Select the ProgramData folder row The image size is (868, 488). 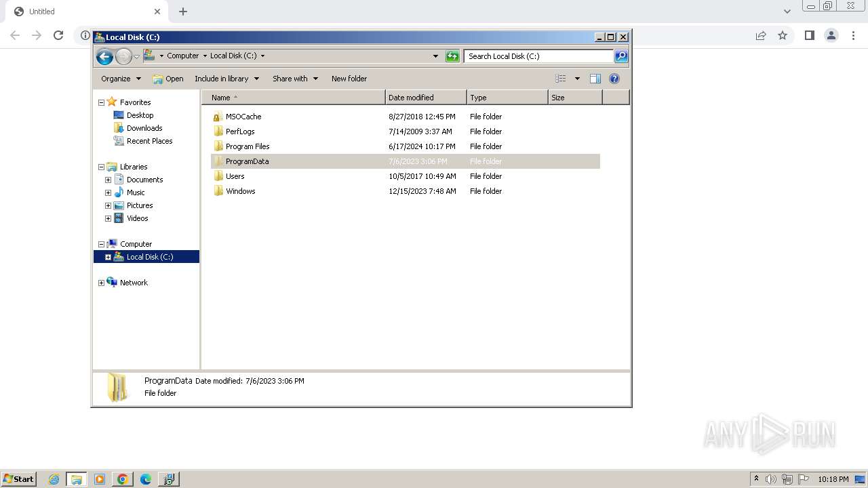(406, 161)
